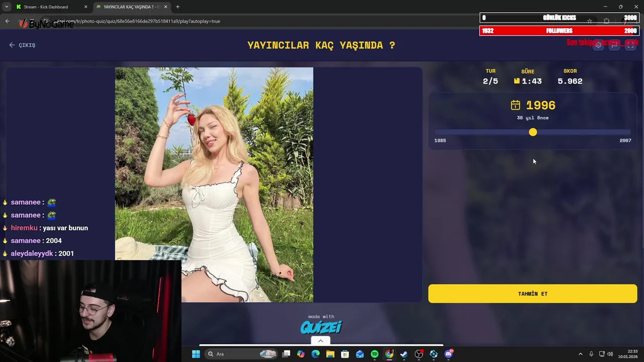This screenshot has width=644, height=362.
Task: Click the taskbar Ara search box
Action: 242,354
